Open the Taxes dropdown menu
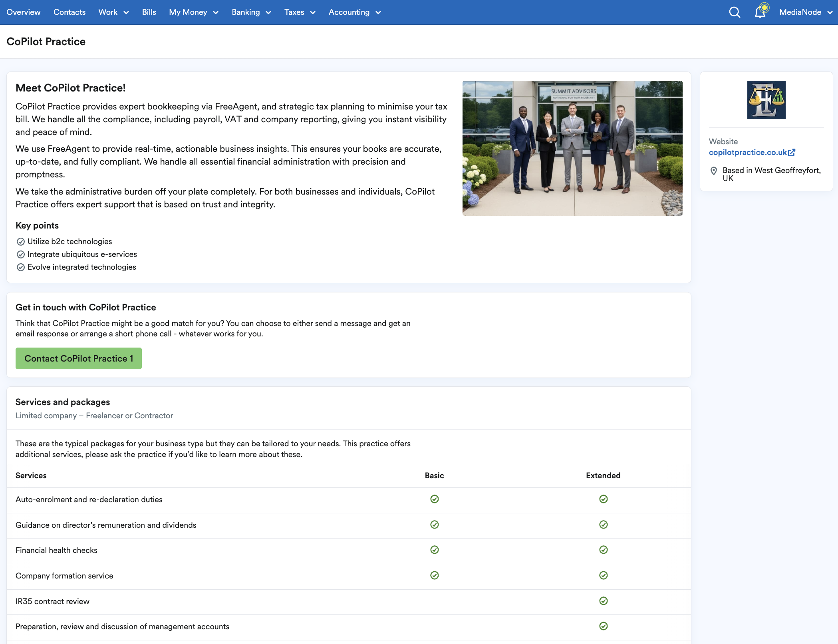 300,12
